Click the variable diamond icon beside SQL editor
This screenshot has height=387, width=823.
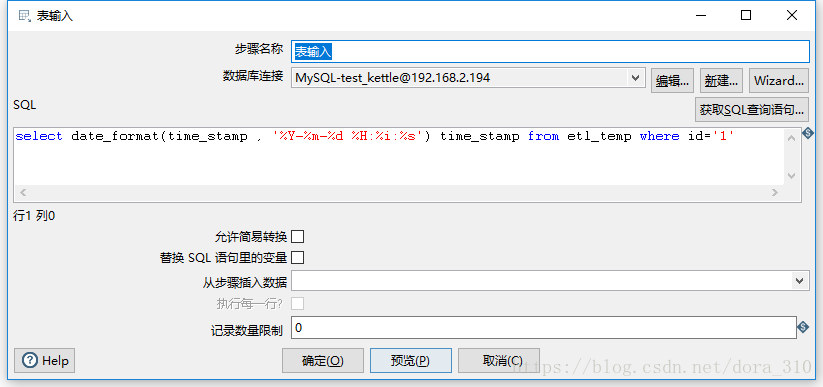(808, 132)
